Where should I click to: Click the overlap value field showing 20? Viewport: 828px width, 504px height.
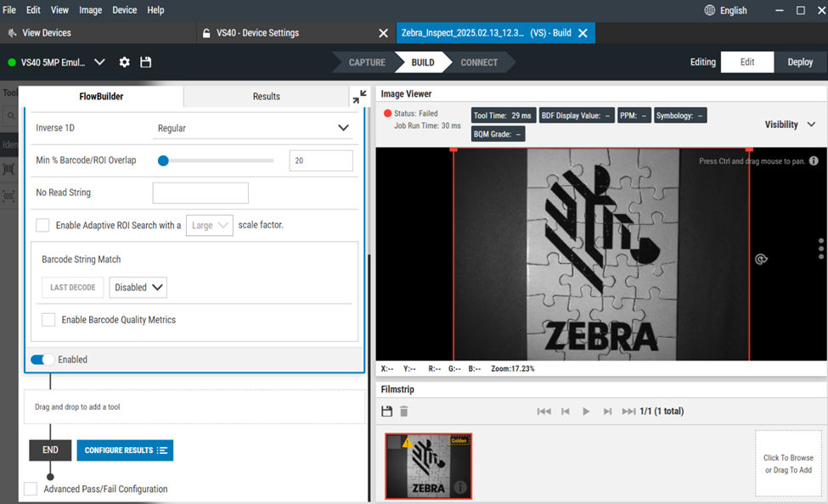pyautogui.click(x=321, y=160)
